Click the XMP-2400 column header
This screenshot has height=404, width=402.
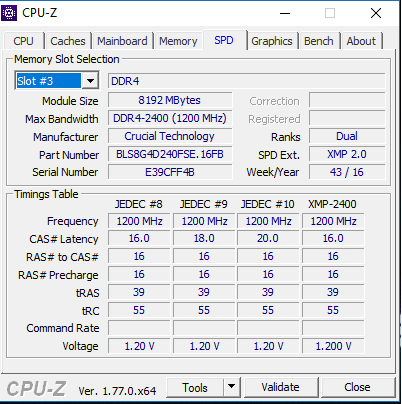coord(332,204)
